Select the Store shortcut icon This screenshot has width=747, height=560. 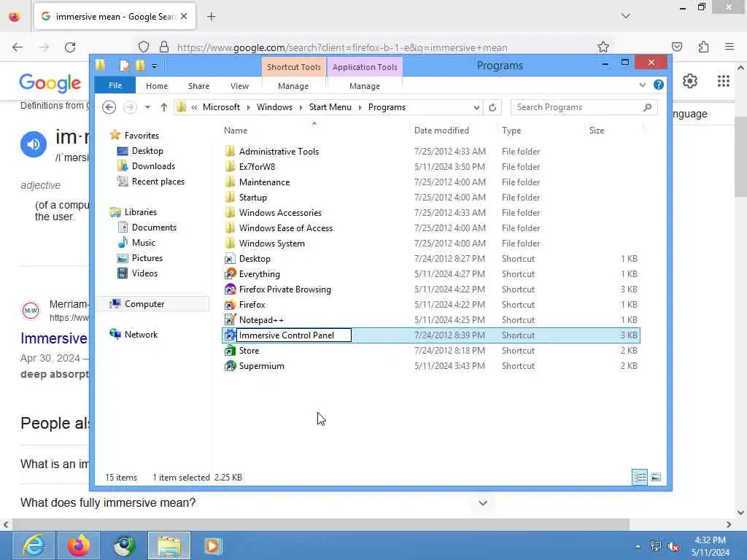230,351
